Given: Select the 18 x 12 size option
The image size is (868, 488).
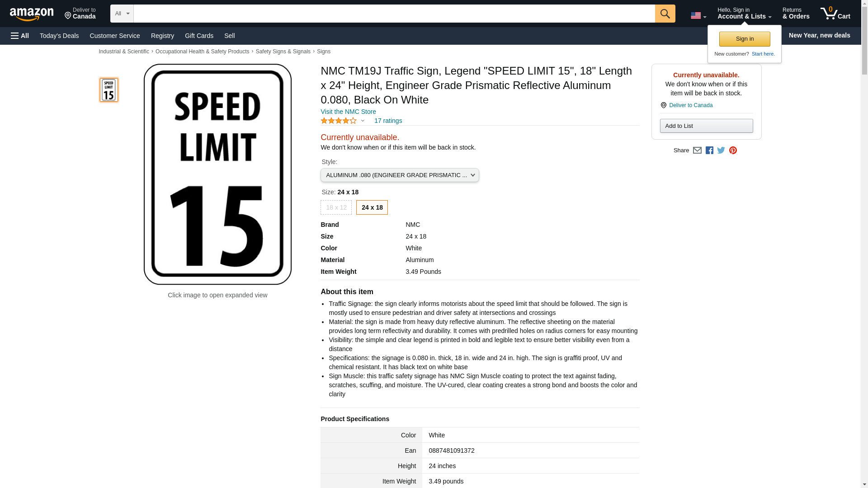Looking at the screenshot, I should pyautogui.click(x=336, y=207).
